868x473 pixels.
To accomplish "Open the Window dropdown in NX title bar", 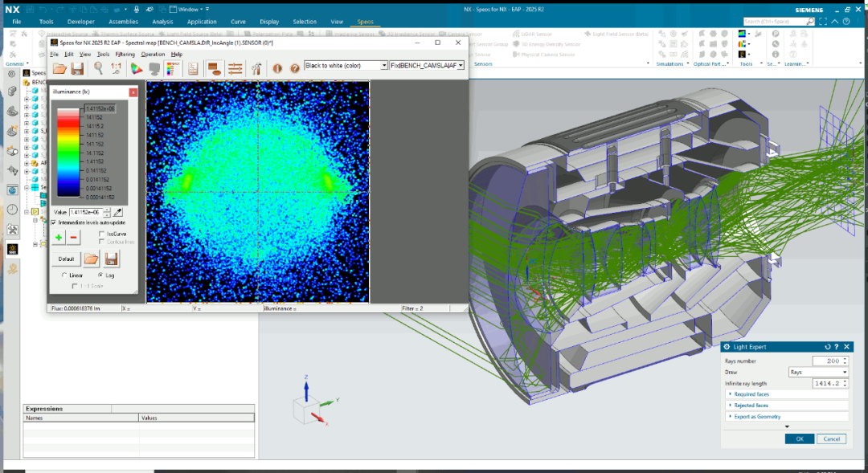I will pos(188,10).
